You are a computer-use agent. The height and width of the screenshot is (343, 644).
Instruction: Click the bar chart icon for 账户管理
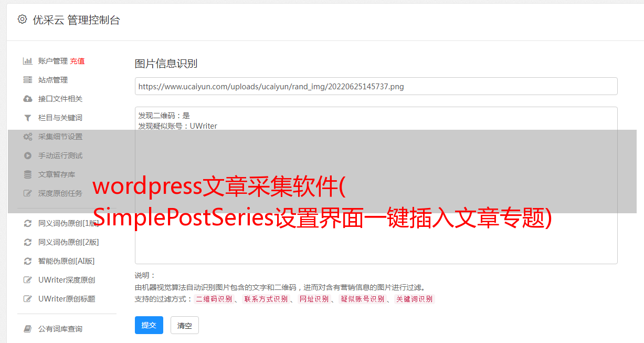tap(28, 61)
